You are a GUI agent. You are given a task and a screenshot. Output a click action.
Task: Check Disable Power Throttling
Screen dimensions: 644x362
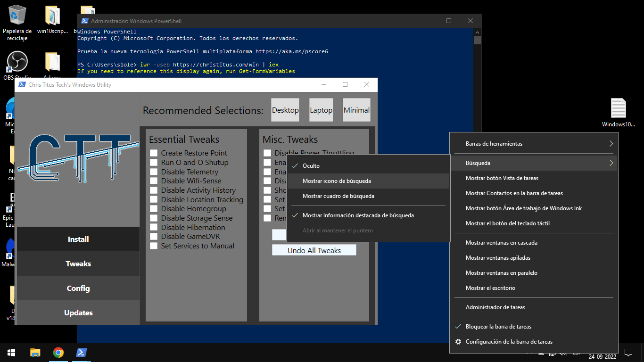tap(267, 153)
